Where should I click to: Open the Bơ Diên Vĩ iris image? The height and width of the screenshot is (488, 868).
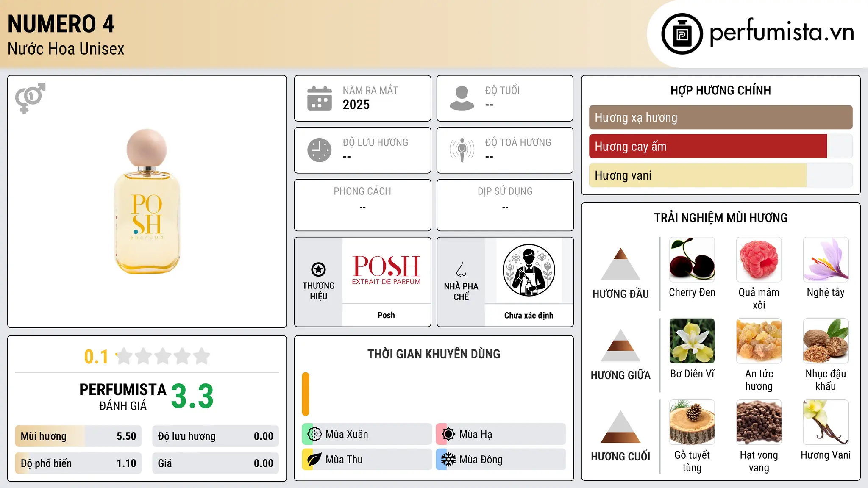click(692, 341)
